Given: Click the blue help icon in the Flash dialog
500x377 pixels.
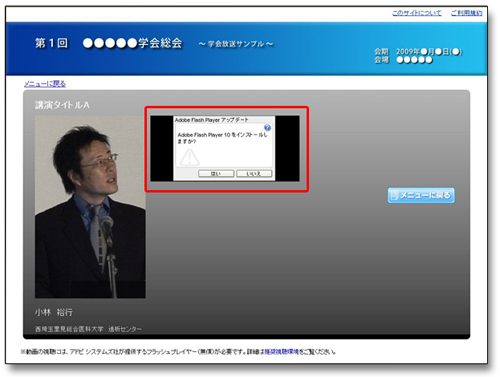Looking at the screenshot, I should click(x=267, y=128).
